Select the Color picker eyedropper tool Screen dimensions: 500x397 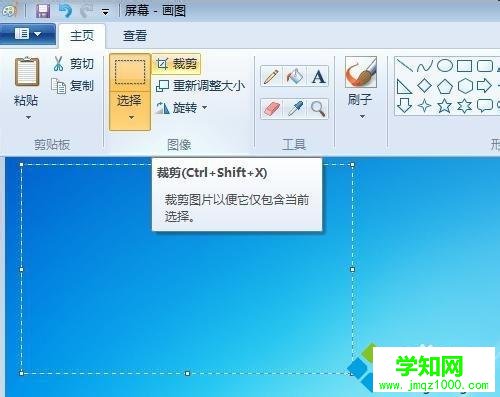pyautogui.click(x=294, y=109)
